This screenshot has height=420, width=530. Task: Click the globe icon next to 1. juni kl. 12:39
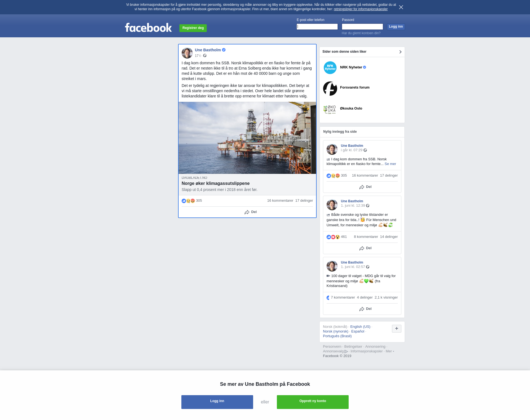click(368, 206)
